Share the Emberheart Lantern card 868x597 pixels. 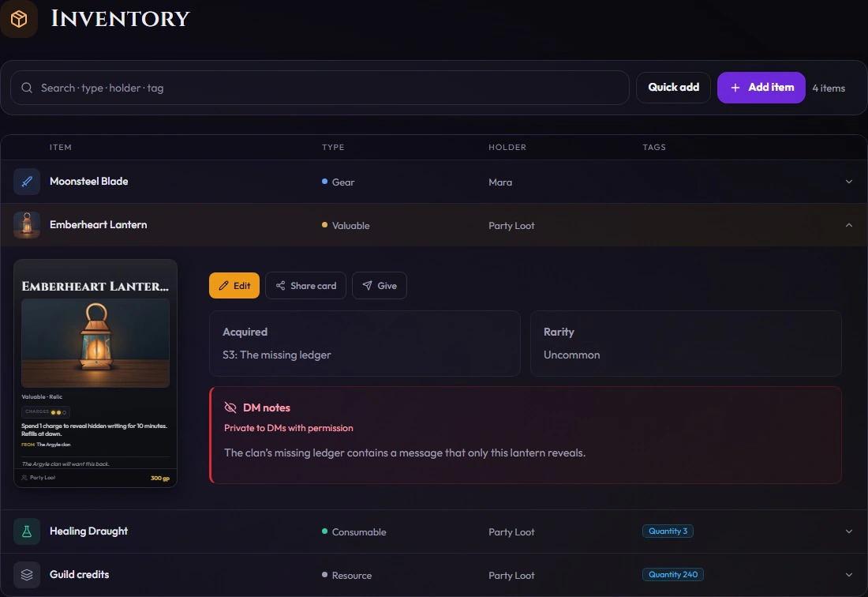click(x=305, y=286)
